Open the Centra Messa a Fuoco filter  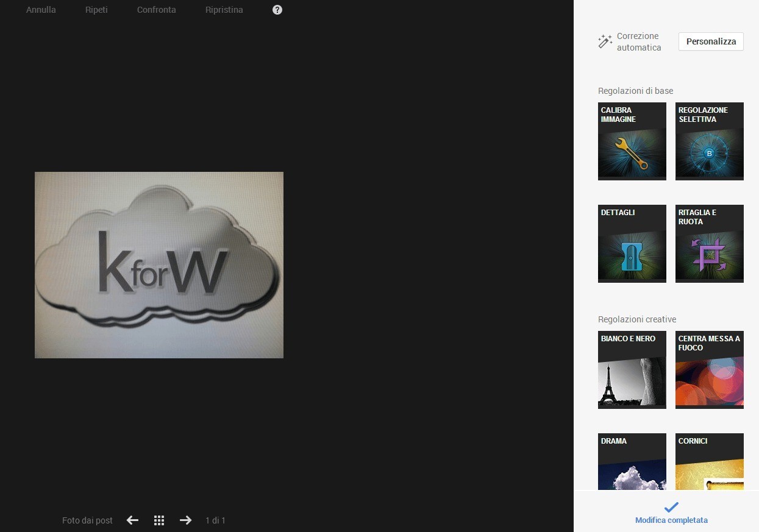tap(709, 370)
